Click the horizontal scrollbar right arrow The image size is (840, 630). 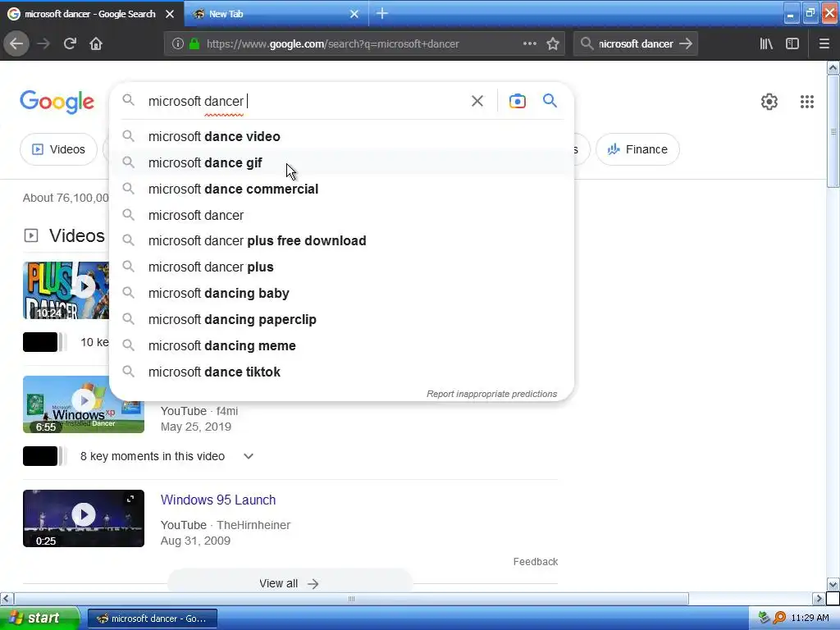point(819,598)
